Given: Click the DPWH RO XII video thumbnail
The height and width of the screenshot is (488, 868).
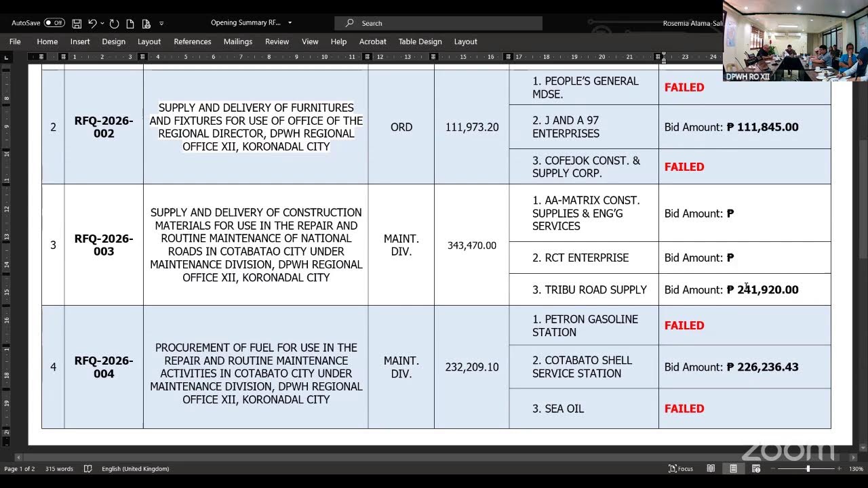Looking at the screenshot, I should pos(794,40).
